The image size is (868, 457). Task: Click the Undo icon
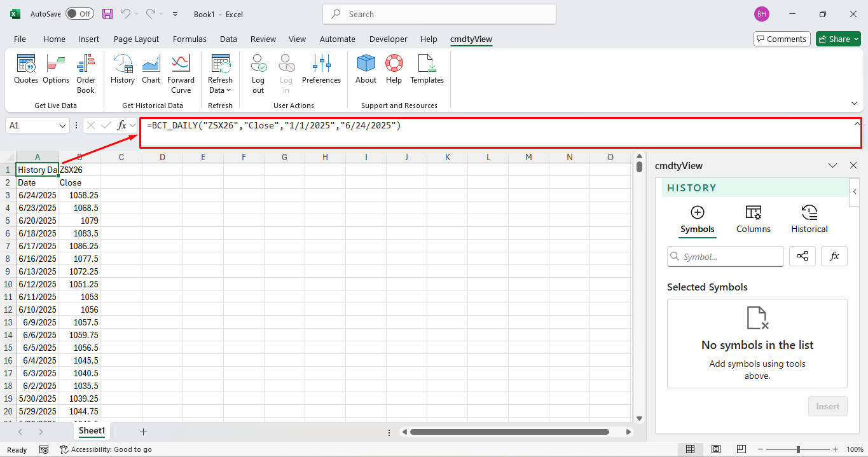126,14
